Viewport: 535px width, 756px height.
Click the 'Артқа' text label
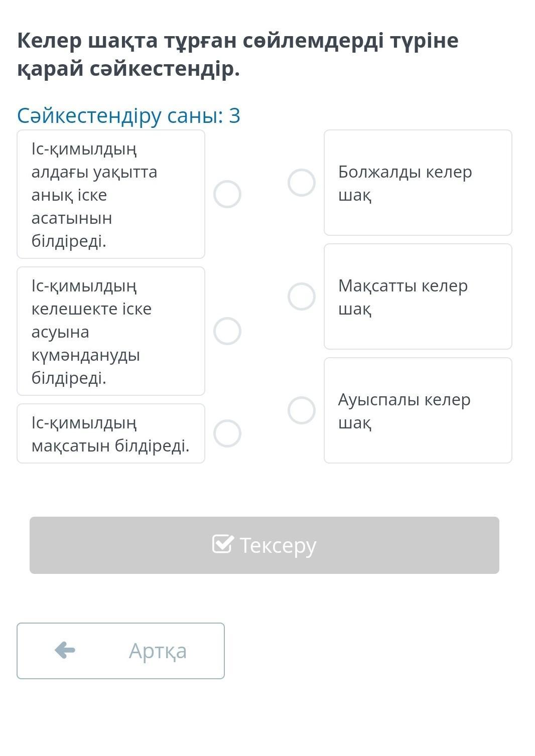(158, 651)
